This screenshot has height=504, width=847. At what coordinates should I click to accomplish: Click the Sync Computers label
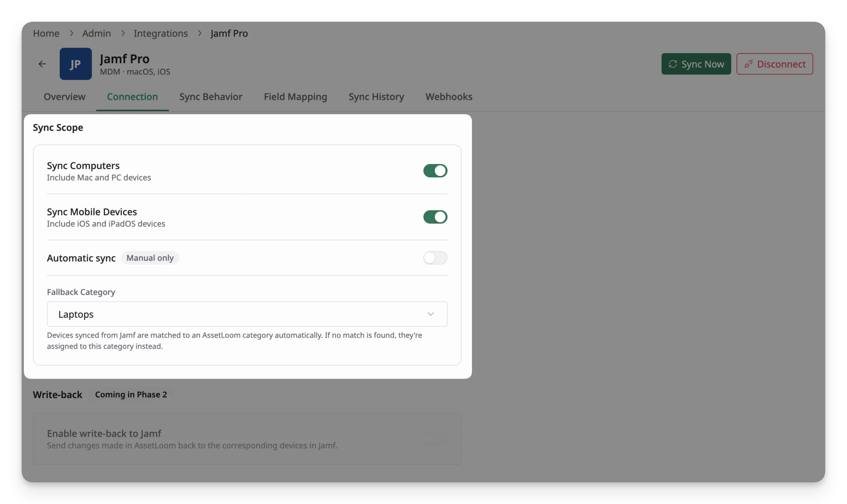point(83,165)
